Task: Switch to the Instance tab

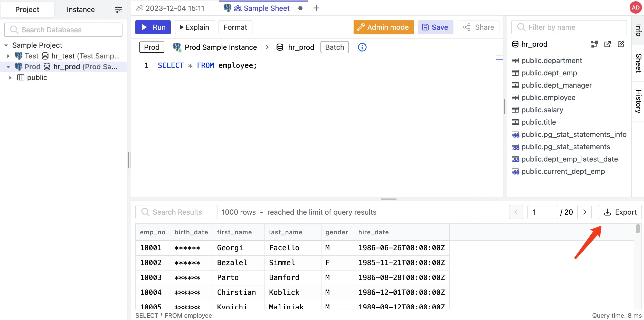Action: [81, 9]
